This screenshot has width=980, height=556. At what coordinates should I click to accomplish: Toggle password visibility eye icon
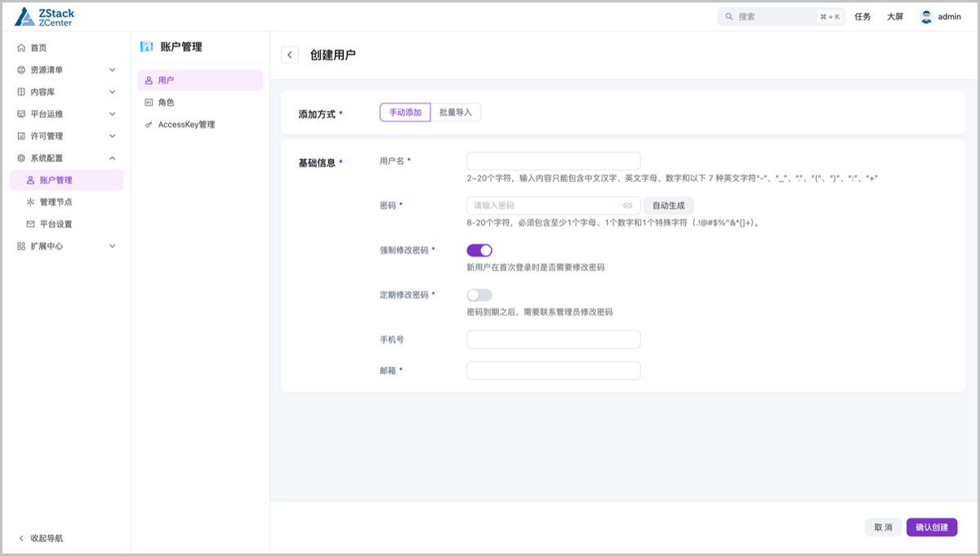click(628, 206)
